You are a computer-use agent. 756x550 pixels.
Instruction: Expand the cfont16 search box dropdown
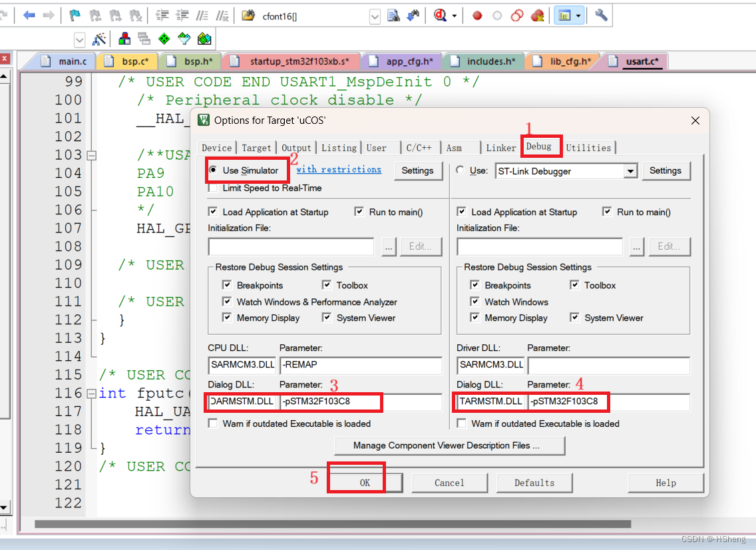375,16
